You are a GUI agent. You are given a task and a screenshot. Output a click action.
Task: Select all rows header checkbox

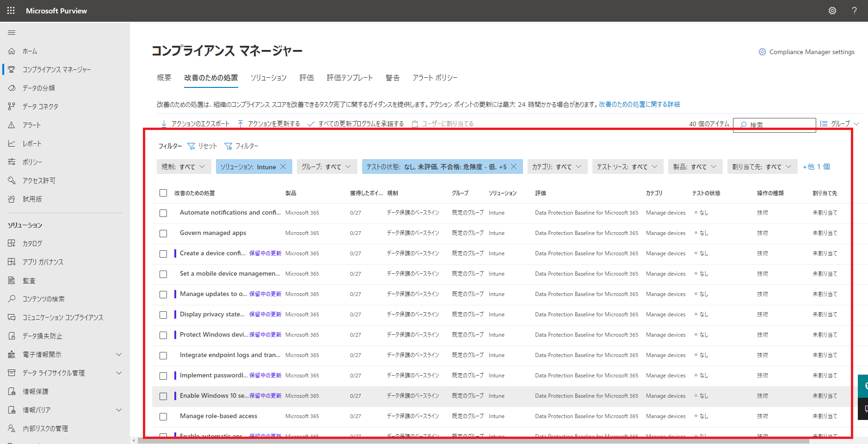163,193
